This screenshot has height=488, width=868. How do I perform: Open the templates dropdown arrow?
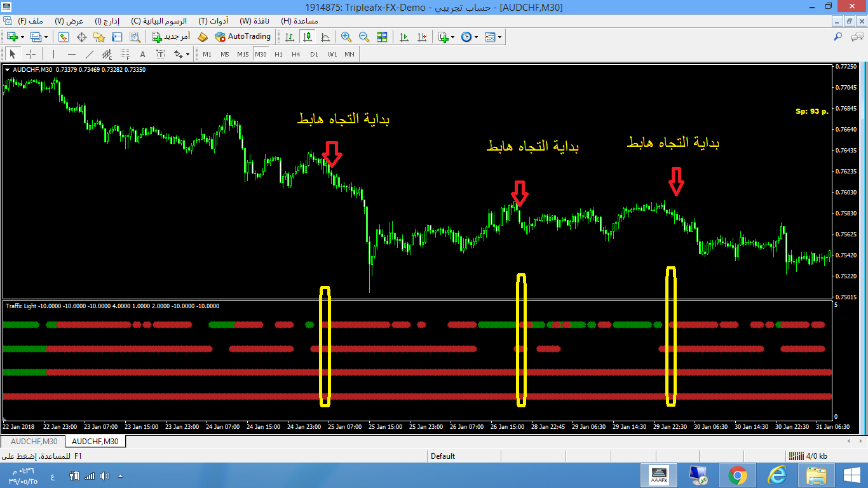[499, 37]
